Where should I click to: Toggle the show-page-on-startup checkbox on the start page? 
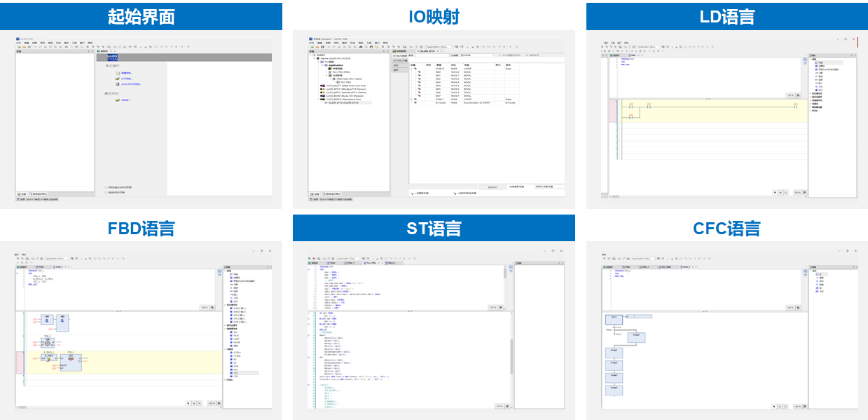tap(106, 192)
